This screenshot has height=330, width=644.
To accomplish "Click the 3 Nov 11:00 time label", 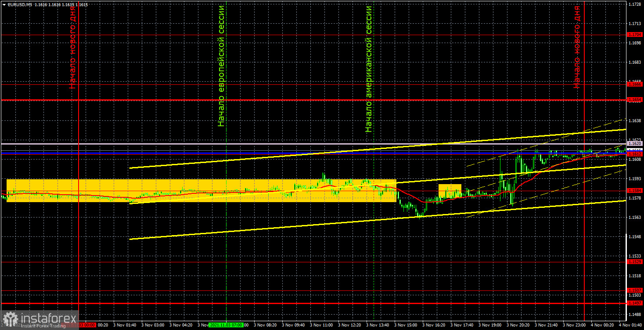I will pyautogui.click(x=322, y=326).
